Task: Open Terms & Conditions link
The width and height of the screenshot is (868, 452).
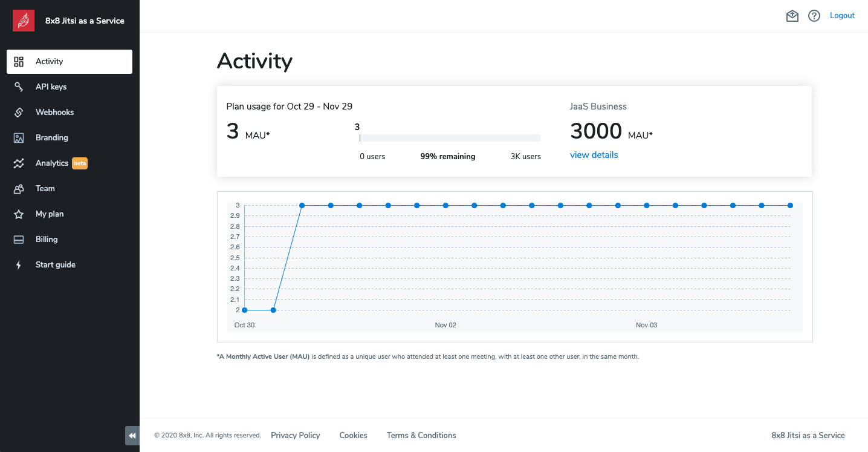Action: 421,435
